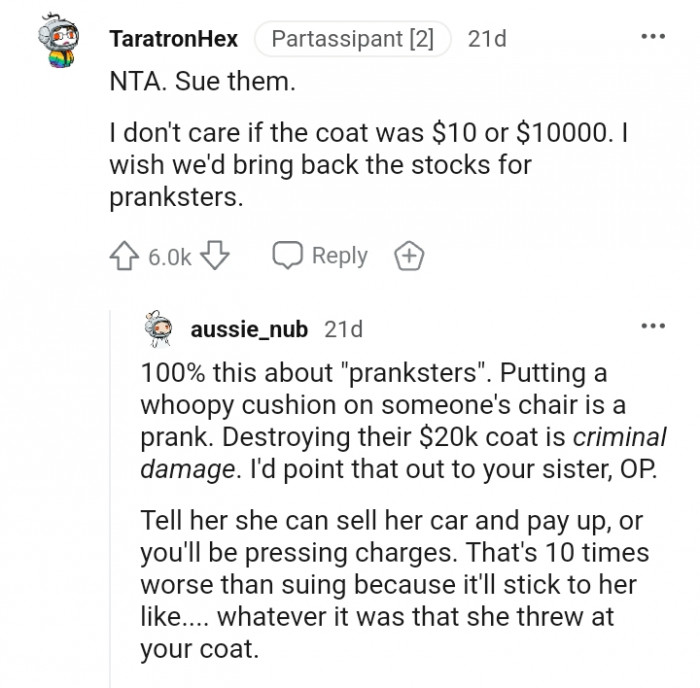Image resolution: width=700 pixels, height=688 pixels.
Task: Go to aussie_nub's user profile link
Action: pos(248,328)
